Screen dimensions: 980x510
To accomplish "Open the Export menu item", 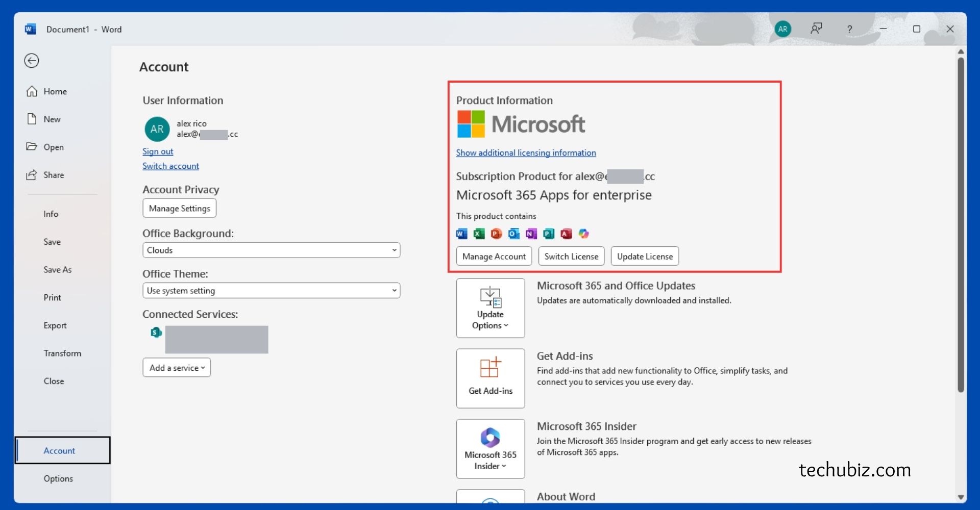I will click(55, 325).
